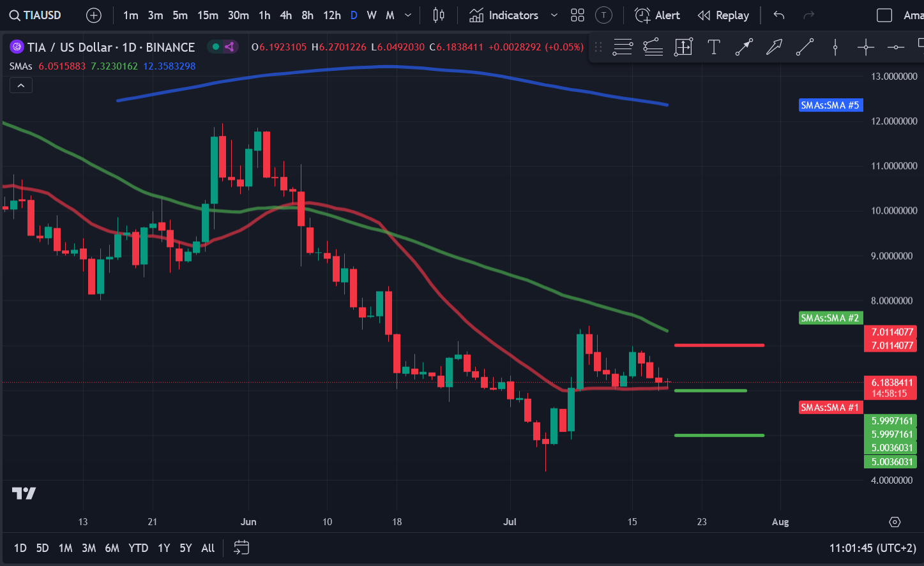
Task: Create a new Alert
Action: [657, 15]
